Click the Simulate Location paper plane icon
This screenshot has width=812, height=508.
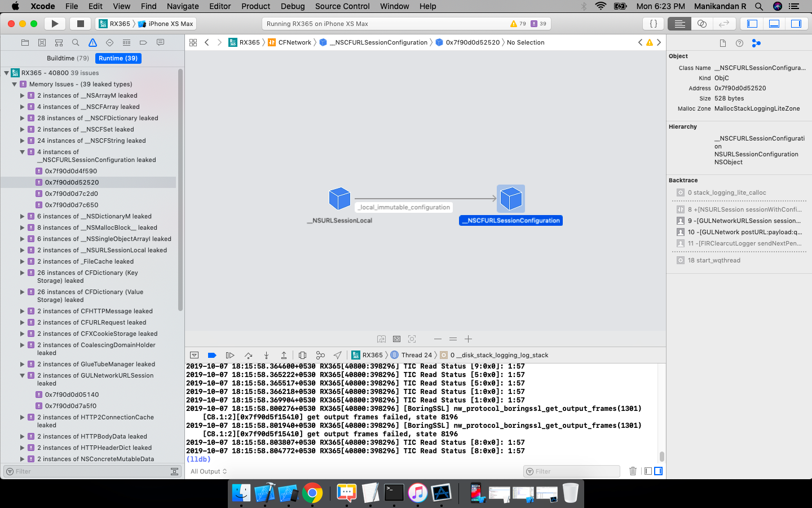click(337, 355)
